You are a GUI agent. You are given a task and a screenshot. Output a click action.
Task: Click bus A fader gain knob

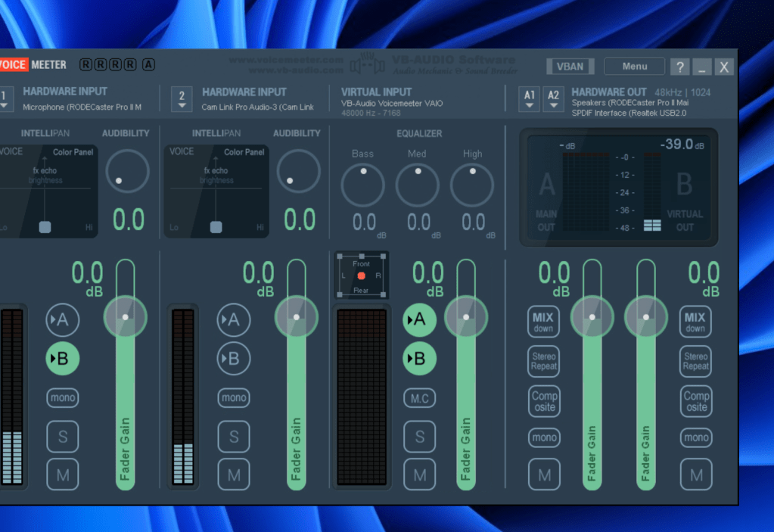[x=592, y=317]
